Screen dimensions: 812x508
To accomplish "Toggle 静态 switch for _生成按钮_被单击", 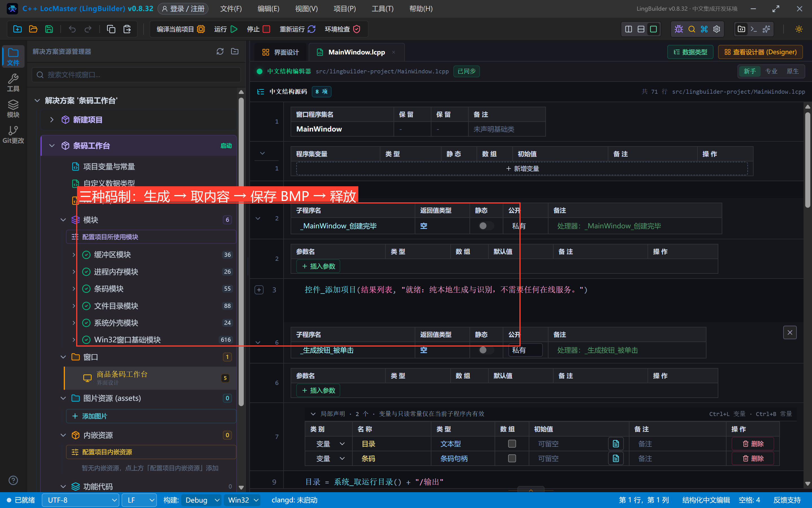I will point(486,350).
